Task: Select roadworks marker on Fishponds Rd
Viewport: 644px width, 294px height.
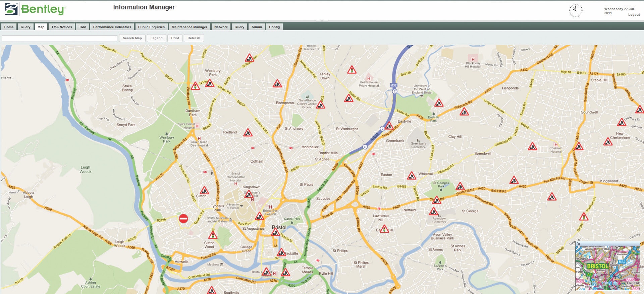Action: click(464, 112)
